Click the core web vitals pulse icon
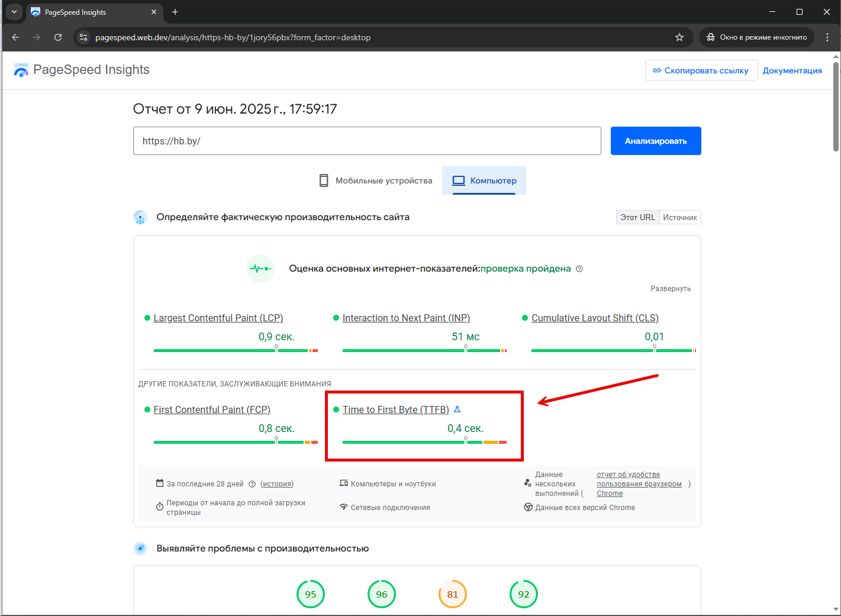The height and width of the screenshot is (616, 841). pyautogui.click(x=260, y=269)
